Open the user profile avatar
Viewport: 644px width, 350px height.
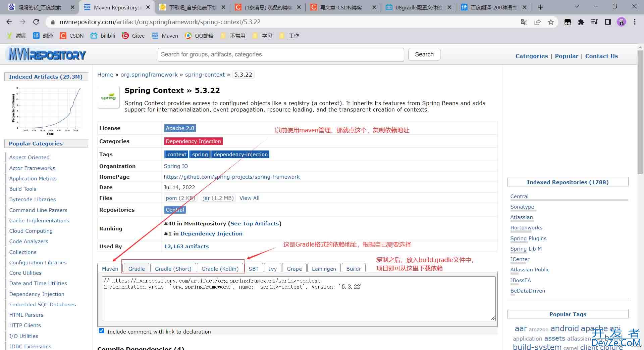[622, 22]
